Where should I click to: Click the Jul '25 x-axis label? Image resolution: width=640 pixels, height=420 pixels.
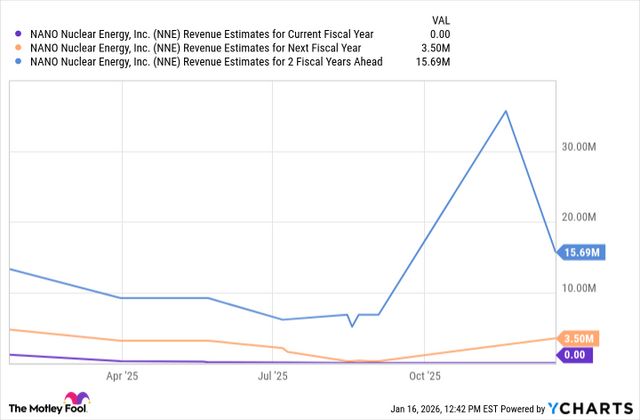(273, 377)
